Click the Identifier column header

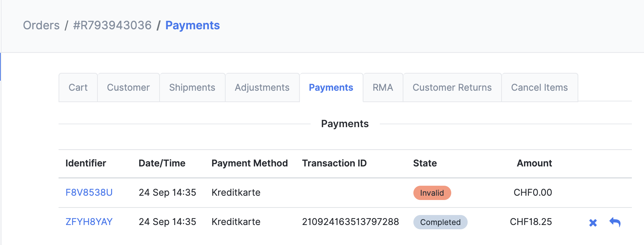point(86,163)
